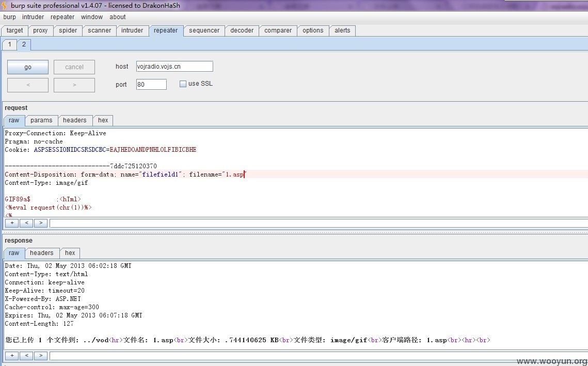Open the request headers tab
The width and height of the screenshot is (588, 366).
click(75, 120)
